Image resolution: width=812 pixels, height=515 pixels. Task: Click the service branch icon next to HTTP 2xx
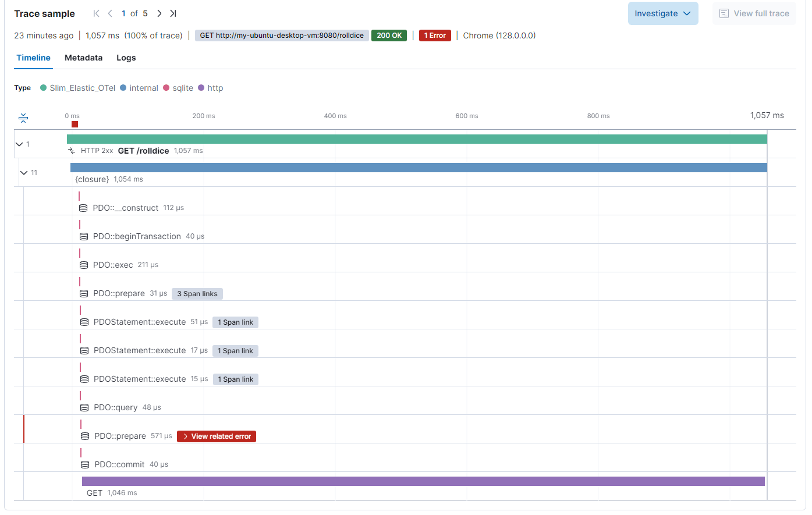pos(72,150)
